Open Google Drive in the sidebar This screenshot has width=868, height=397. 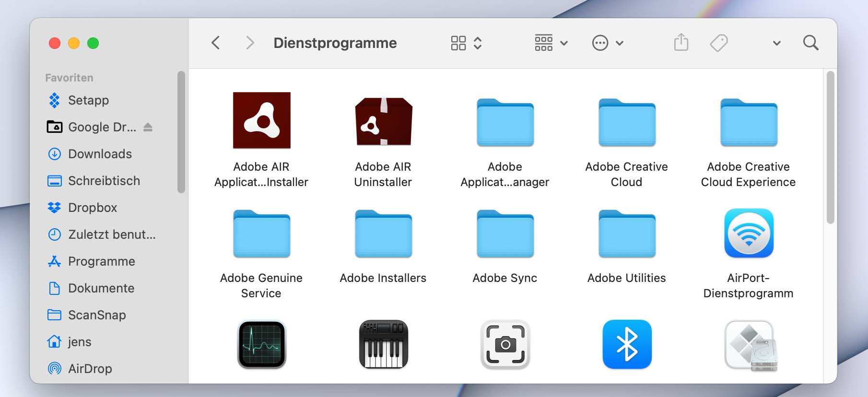[103, 127]
